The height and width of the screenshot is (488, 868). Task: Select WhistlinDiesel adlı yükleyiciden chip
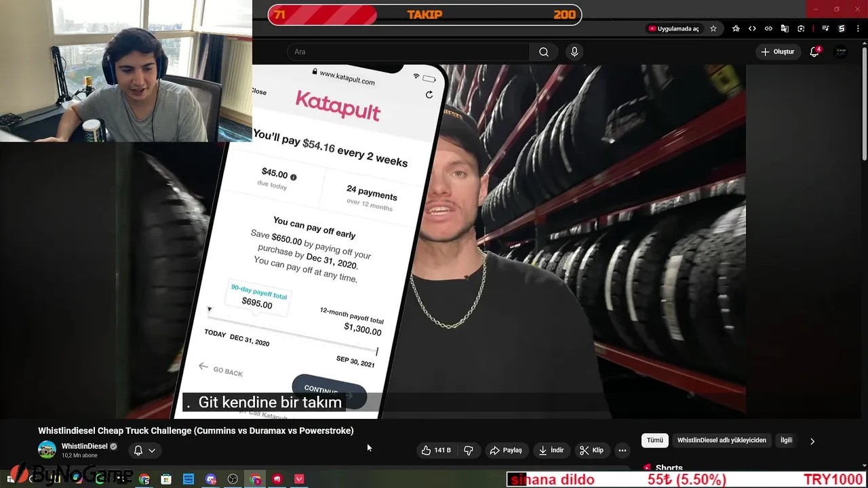[722, 441]
